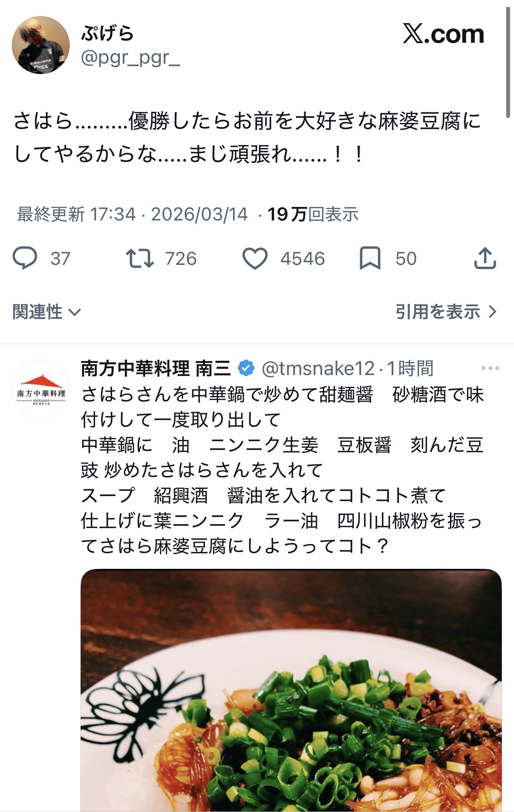The width and height of the screenshot is (514, 812).
Task: Tap the share upload icon
Action: [485, 258]
